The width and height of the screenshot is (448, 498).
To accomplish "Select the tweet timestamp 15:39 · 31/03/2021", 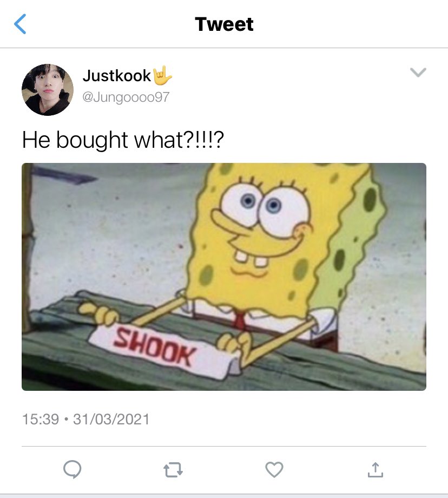I will click(85, 419).
